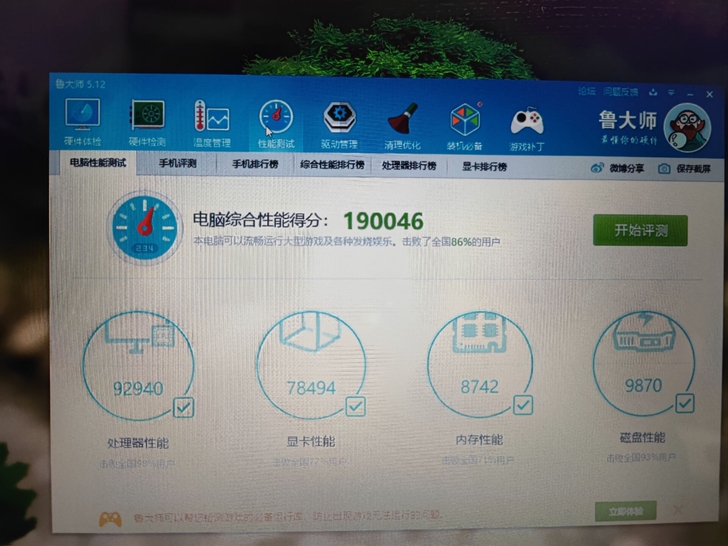The width and height of the screenshot is (728, 546).
Task: Click the 击败了全国86%的用户 text
Action: click(451, 242)
